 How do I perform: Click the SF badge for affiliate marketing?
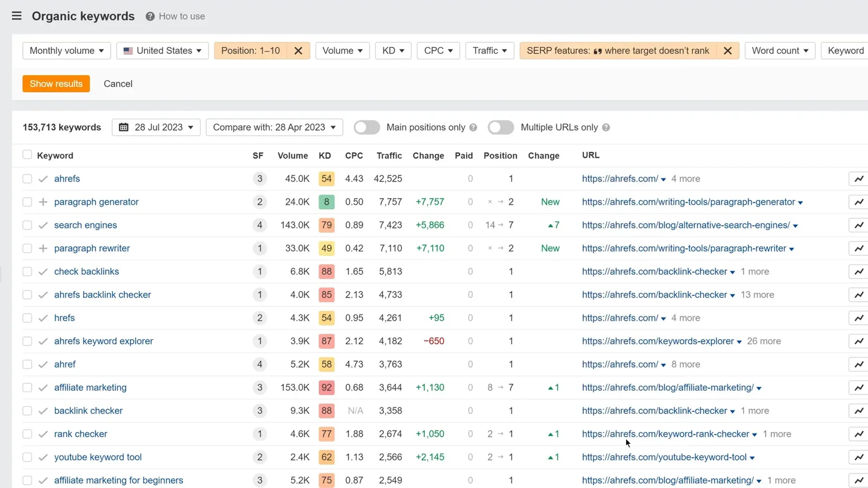(259, 388)
